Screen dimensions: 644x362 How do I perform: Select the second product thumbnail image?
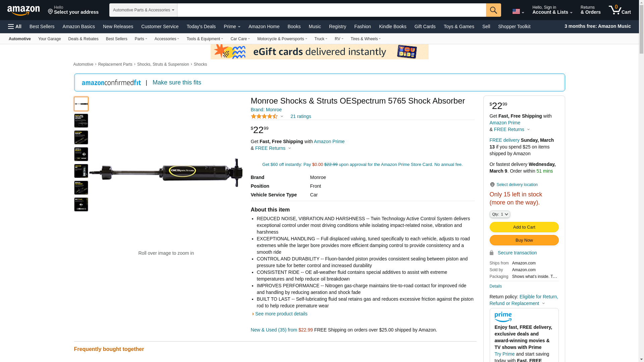tap(81, 121)
